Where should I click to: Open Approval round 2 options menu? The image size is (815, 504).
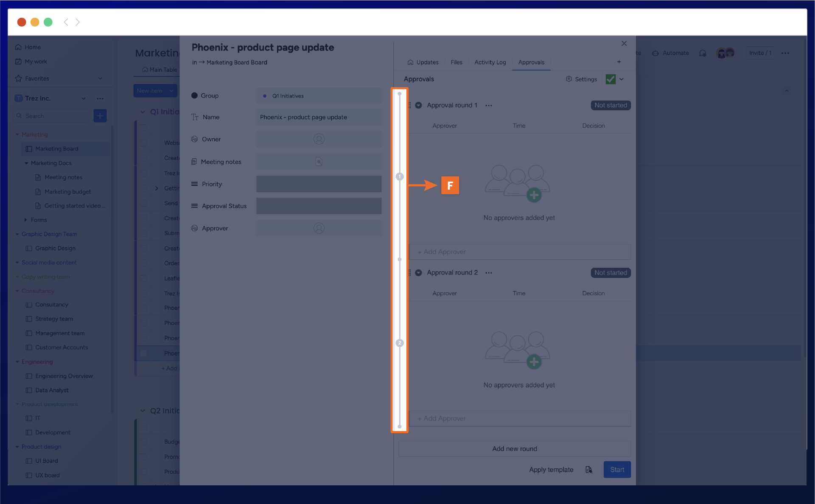pos(489,273)
